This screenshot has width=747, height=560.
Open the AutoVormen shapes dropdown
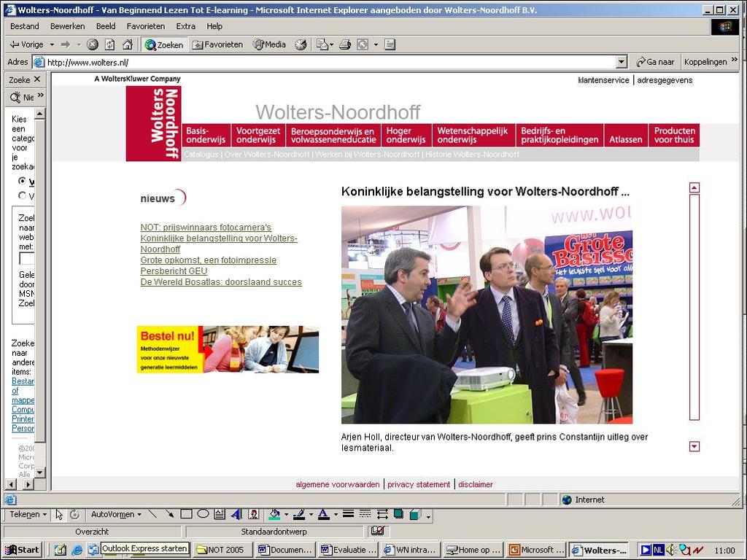(x=116, y=514)
